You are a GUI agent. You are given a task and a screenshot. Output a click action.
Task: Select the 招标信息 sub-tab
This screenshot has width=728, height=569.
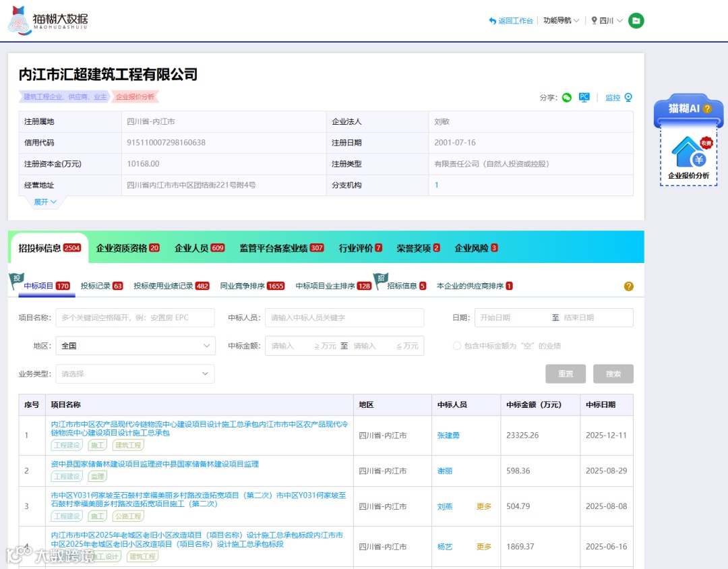coord(406,286)
